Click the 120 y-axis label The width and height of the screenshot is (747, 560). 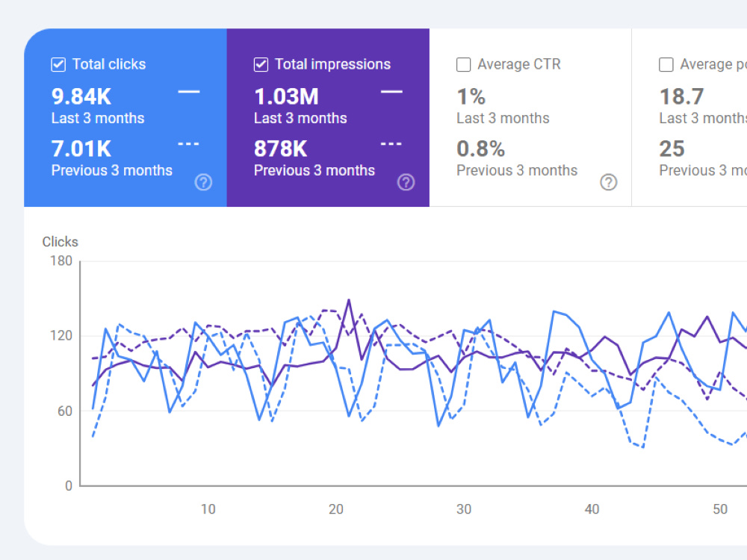pyautogui.click(x=61, y=336)
